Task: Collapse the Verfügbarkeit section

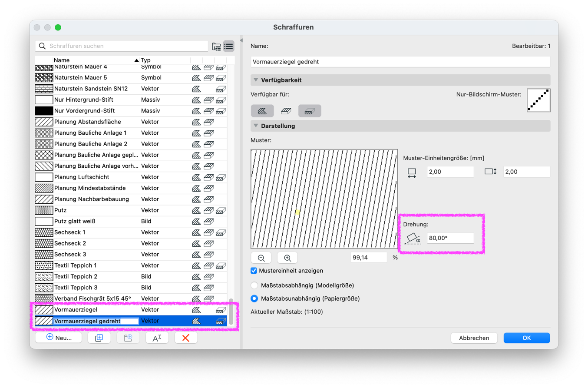Action: pos(256,80)
